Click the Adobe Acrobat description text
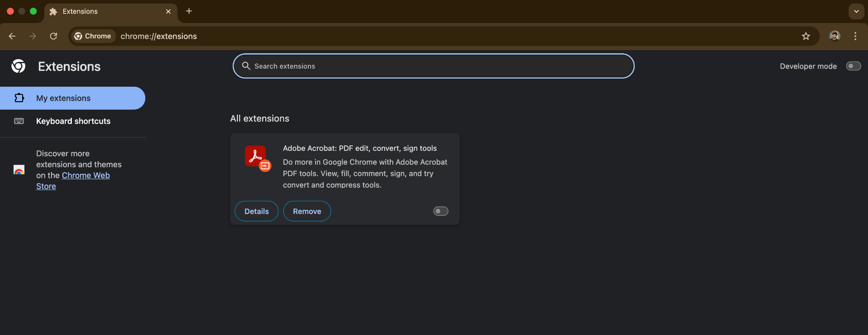 pyautogui.click(x=365, y=173)
